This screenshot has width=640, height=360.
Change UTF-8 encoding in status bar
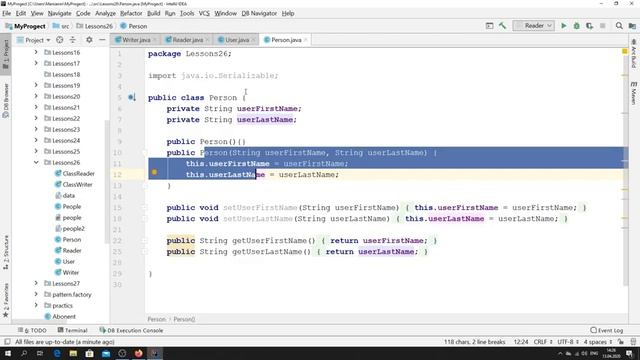pyautogui.click(x=568, y=342)
